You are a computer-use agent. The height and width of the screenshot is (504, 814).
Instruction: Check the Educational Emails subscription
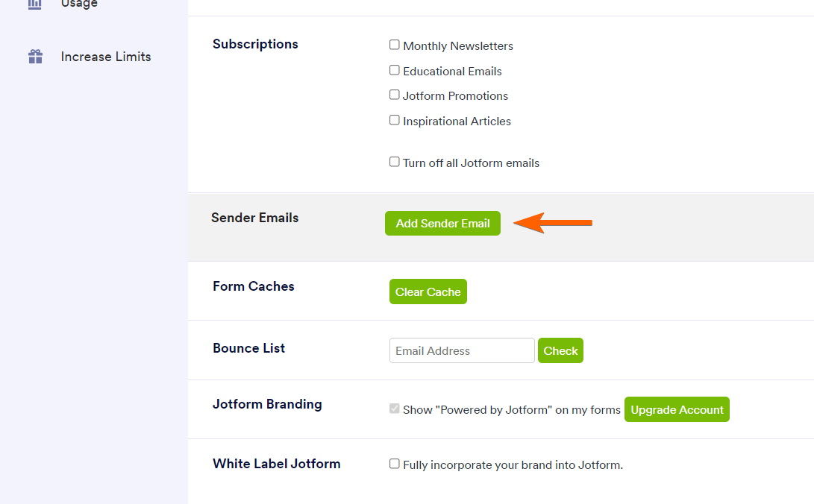tap(395, 70)
